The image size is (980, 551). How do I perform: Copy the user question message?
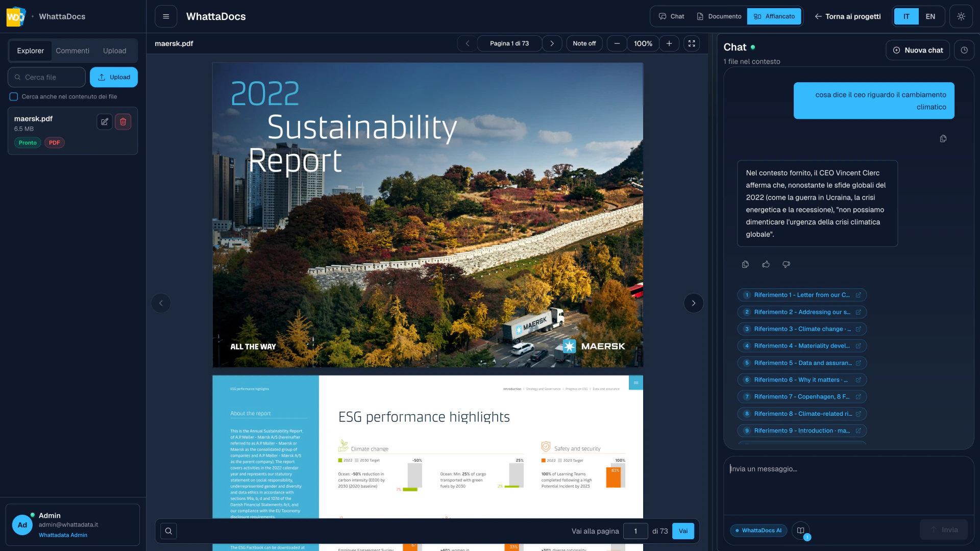point(943,139)
